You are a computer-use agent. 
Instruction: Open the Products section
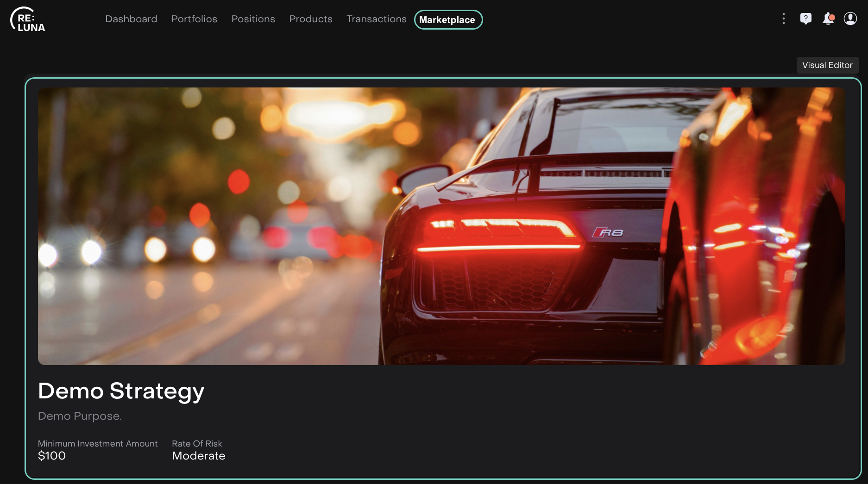[x=311, y=19]
